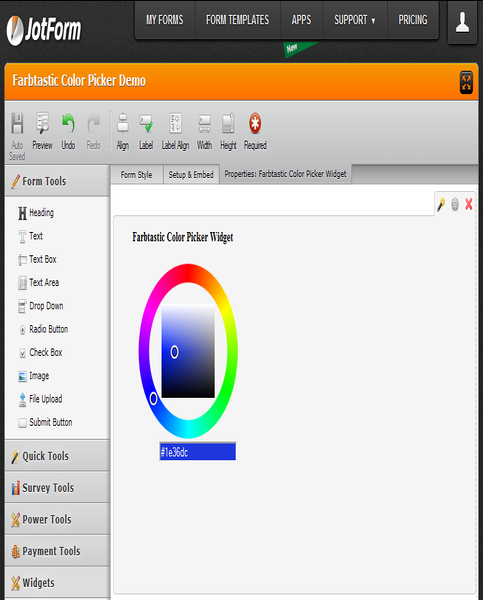Click the Redo toolbar icon
This screenshot has height=600, width=483.
pyautogui.click(x=93, y=131)
